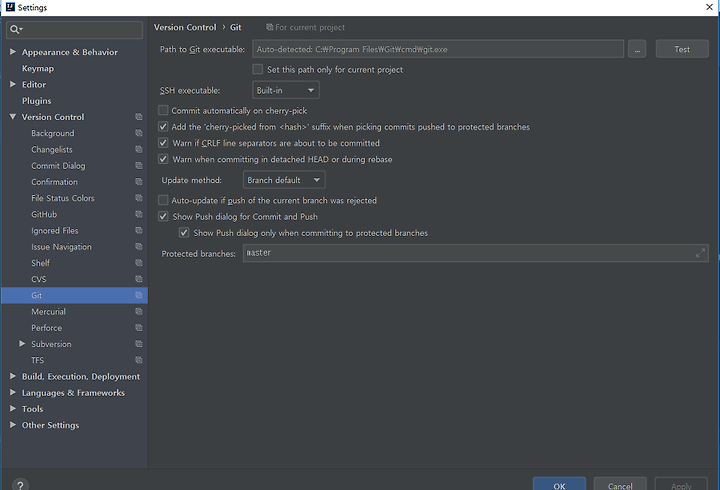Click the project icon on the File Status Colors row

click(139, 198)
